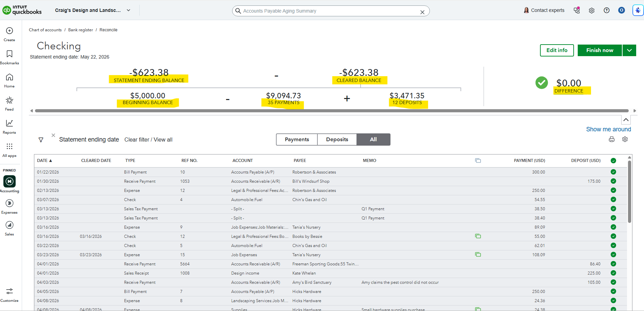Click Clear filter / View all
The width and height of the screenshot is (644, 311).
(x=149, y=140)
